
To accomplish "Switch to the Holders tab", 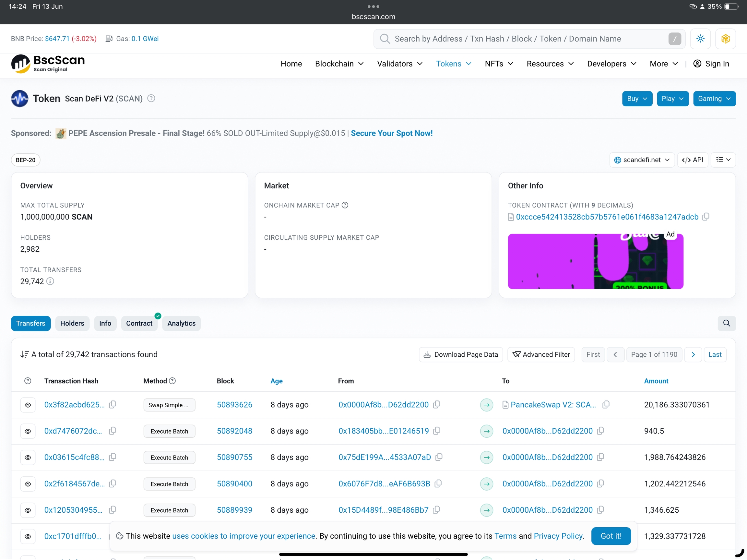I will tap(72, 323).
